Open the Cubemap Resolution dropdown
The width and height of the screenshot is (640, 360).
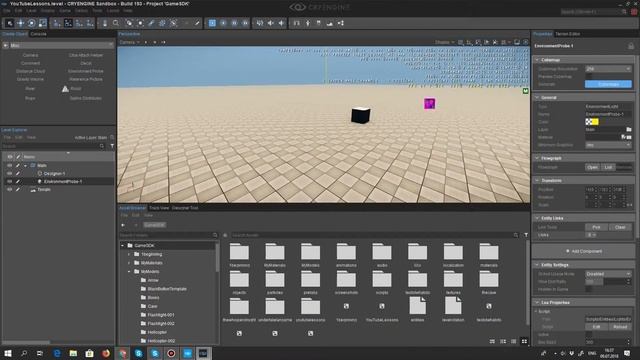(608, 69)
